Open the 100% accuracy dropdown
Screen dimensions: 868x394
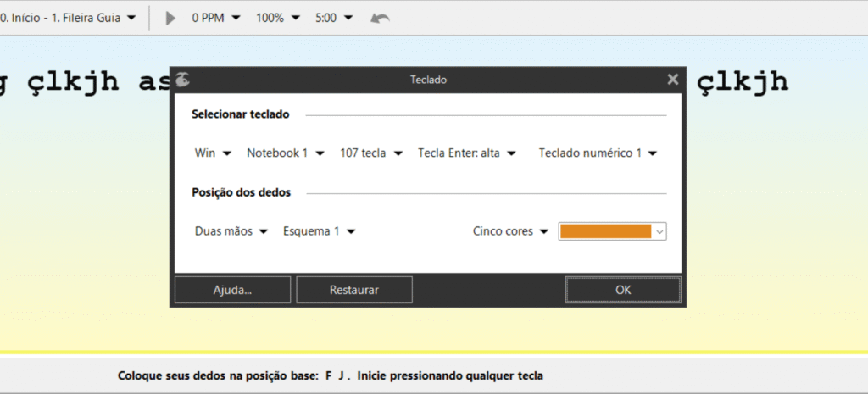tap(278, 18)
